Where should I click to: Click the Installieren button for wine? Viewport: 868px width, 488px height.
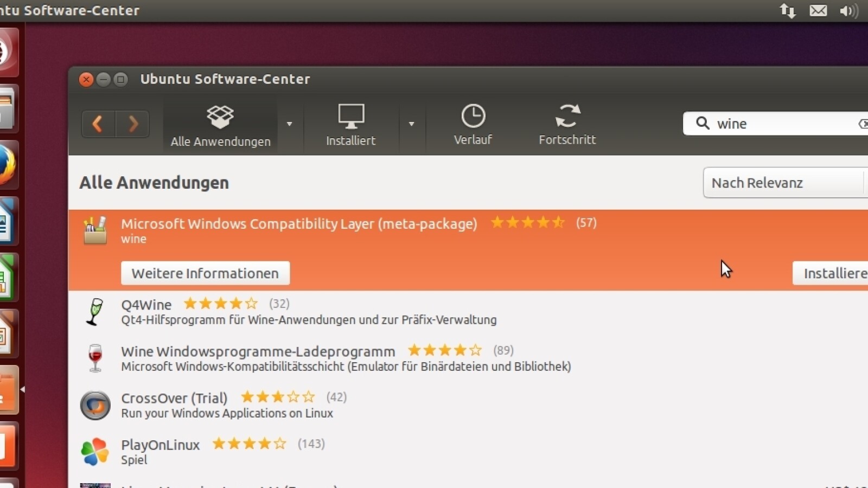[x=831, y=273]
